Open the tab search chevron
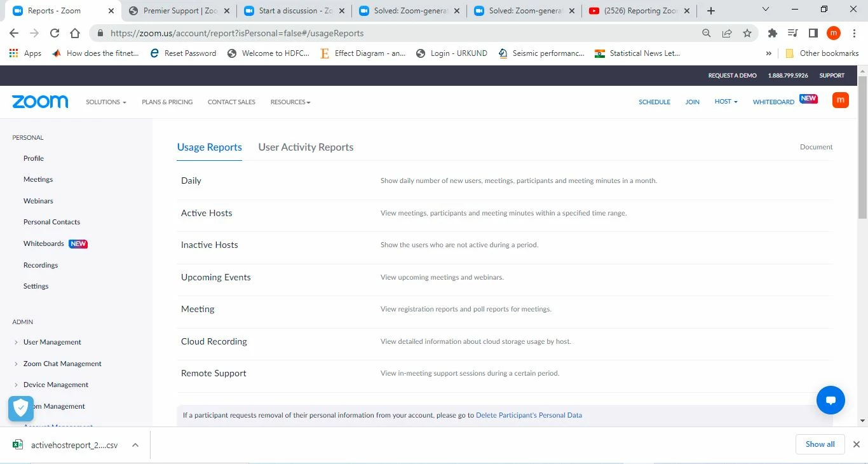Screen dimensions: 868x464 [765, 9]
